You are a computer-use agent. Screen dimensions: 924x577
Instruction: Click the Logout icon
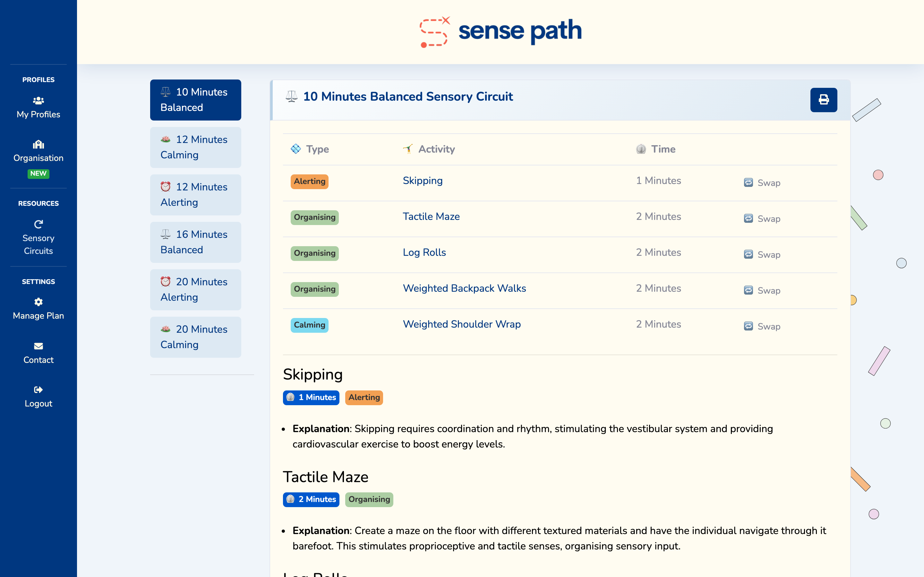click(x=38, y=389)
